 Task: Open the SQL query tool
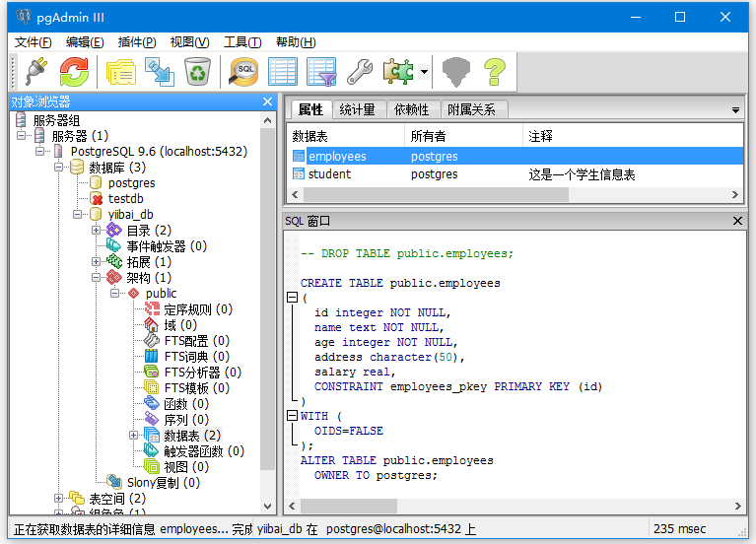tap(244, 72)
